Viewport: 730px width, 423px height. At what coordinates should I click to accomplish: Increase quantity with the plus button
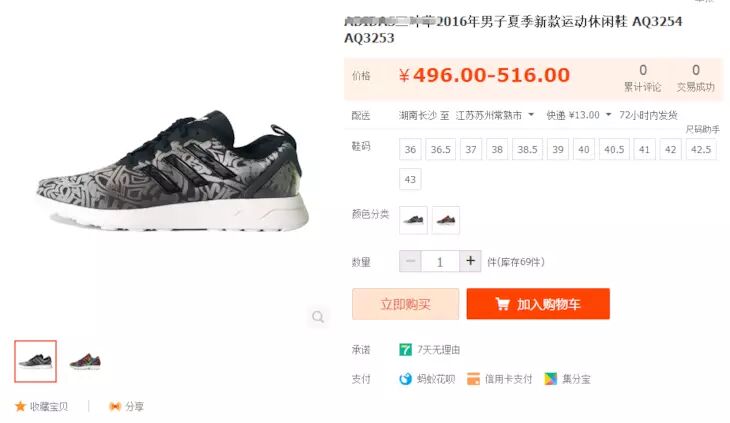(470, 261)
